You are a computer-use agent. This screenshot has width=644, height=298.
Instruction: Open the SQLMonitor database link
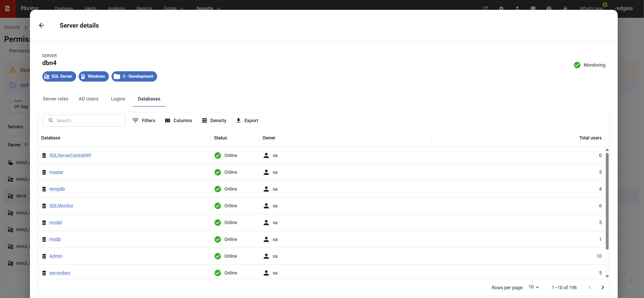[x=61, y=206]
